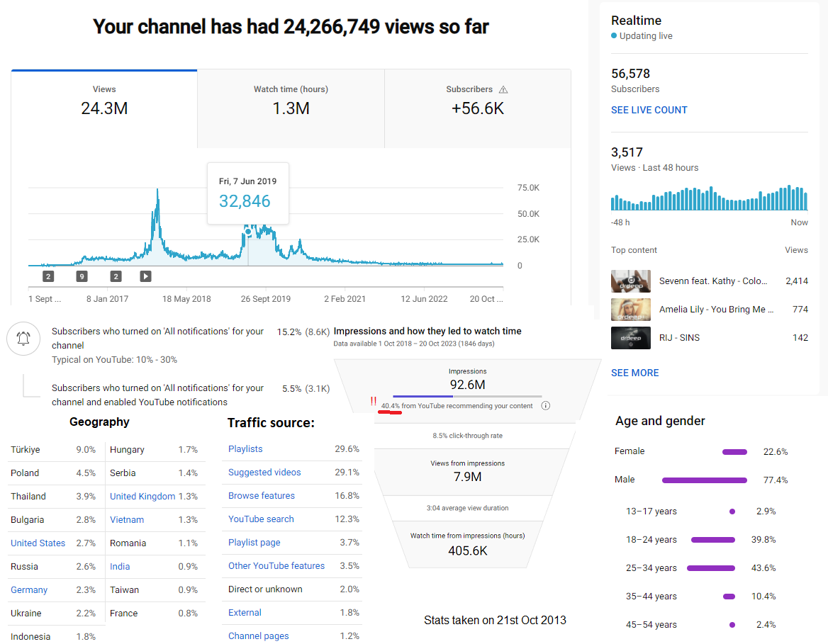
Task: Click the Subscribers warning triangle icon
Action: click(x=503, y=90)
